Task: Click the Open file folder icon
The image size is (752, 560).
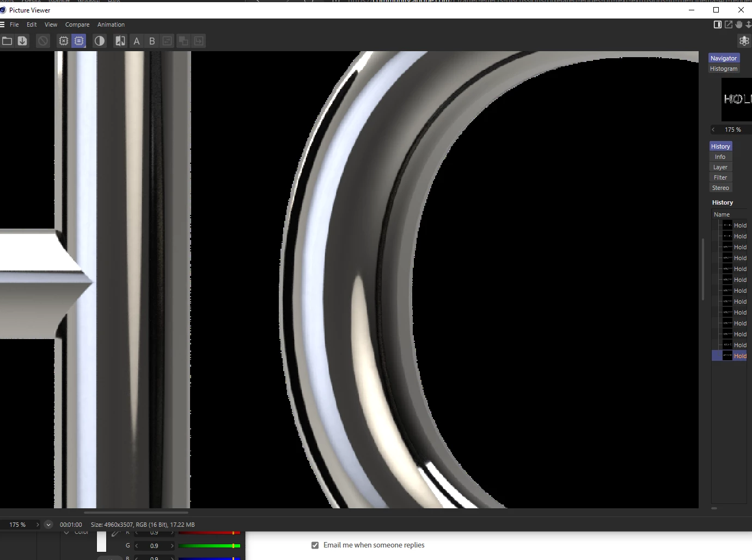Action: [7, 41]
